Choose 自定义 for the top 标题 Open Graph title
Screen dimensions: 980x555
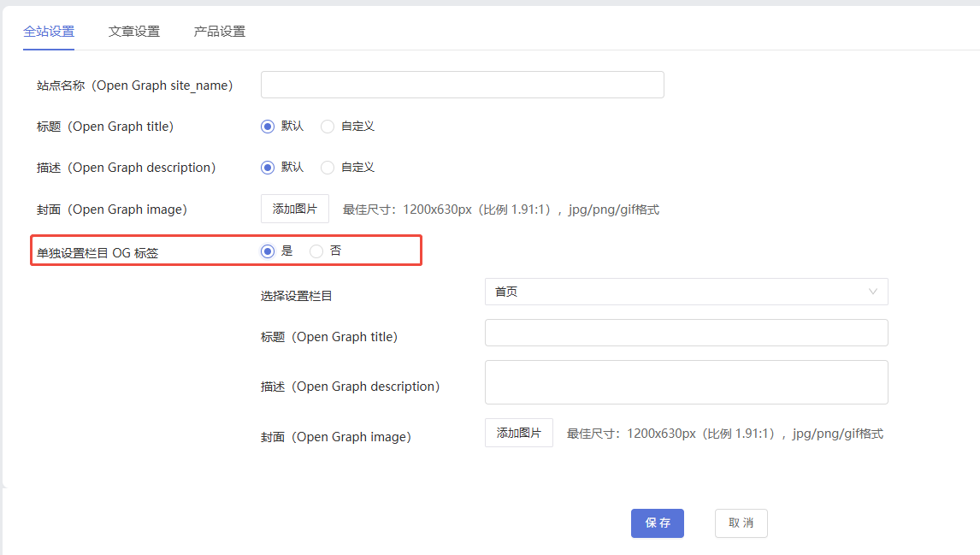[x=328, y=127]
